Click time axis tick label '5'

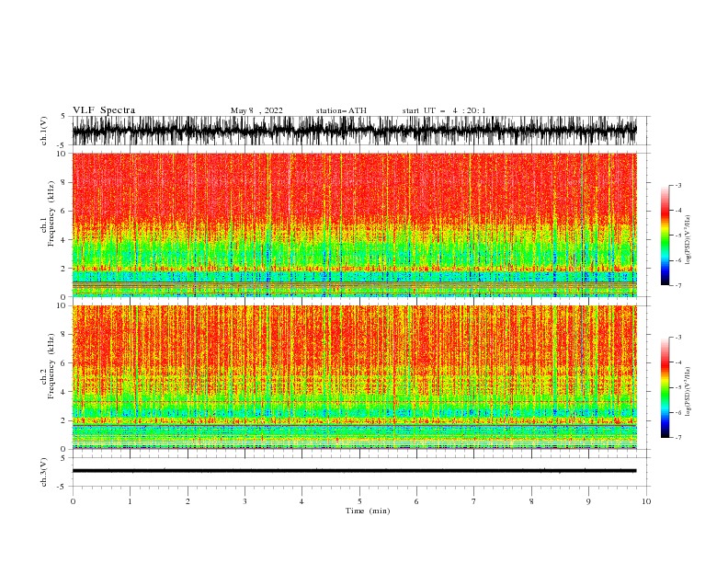[359, 501]
